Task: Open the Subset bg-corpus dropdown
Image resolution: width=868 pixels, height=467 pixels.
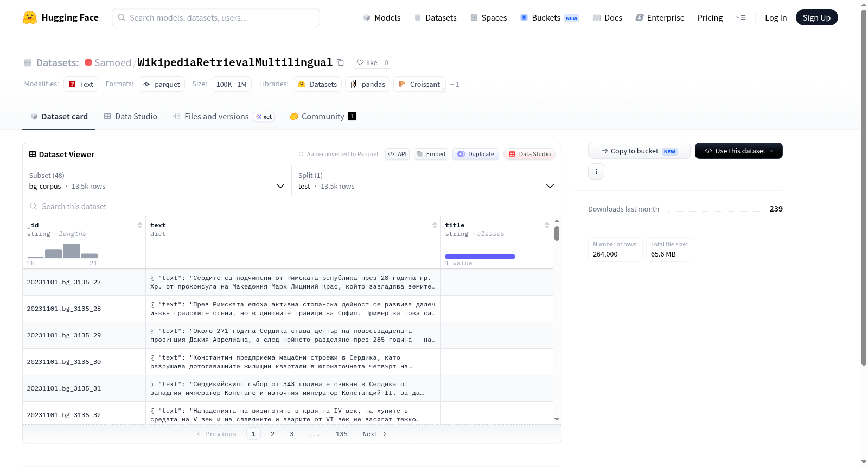Action: [157, 181]
